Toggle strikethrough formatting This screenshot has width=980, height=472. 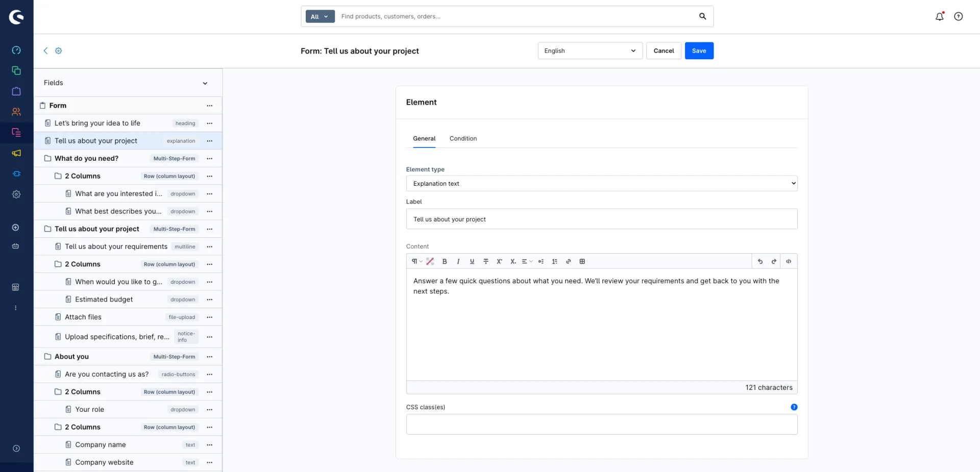click(486, 261)
